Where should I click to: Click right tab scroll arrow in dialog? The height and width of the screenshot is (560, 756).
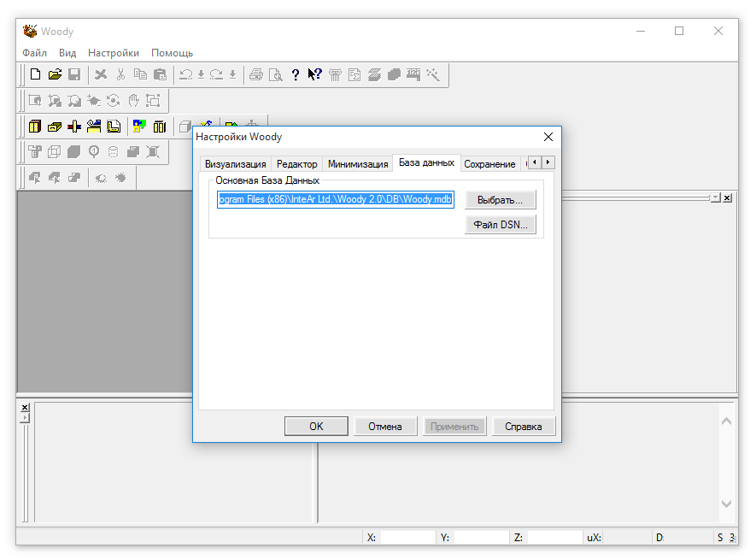pyautogui.click(x=548, y=162)
